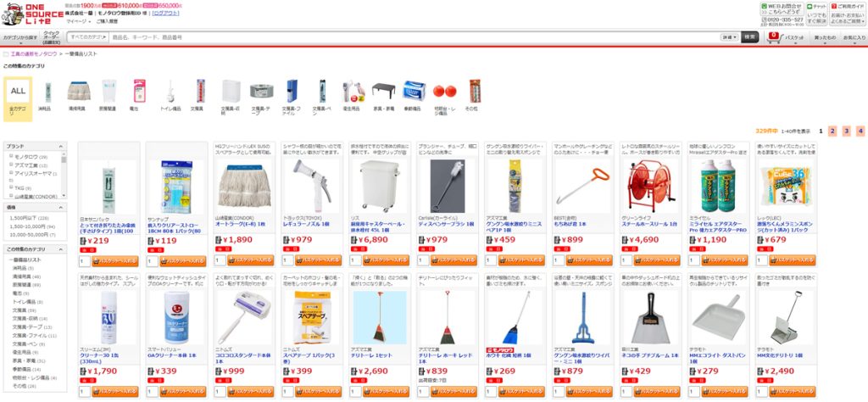This screenshot has height=402, width=868.
Task: Choose the battery pack category icon
Action: [x=138, y=91]
